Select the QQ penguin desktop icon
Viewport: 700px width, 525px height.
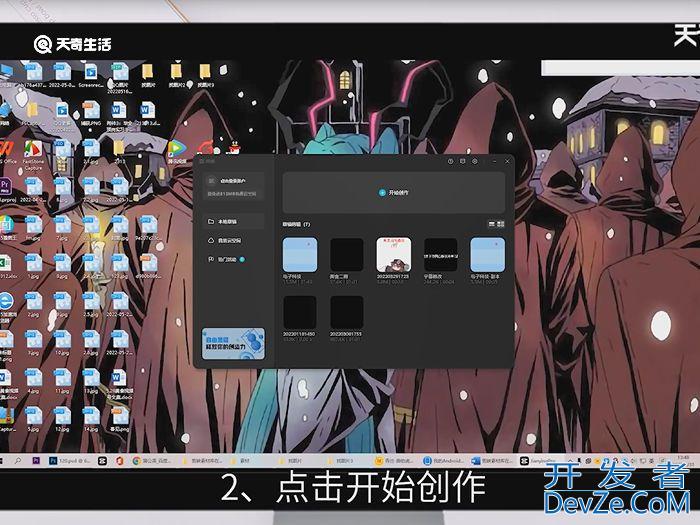point(233,150)
